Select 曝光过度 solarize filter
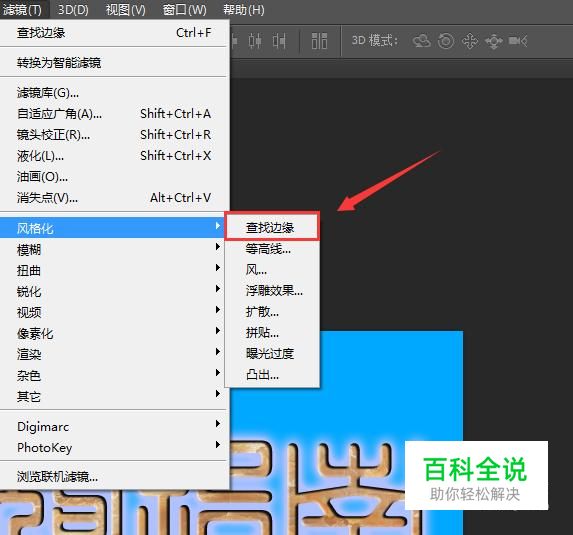Screen dimensions: 573x535 click(x=272, y=353)
